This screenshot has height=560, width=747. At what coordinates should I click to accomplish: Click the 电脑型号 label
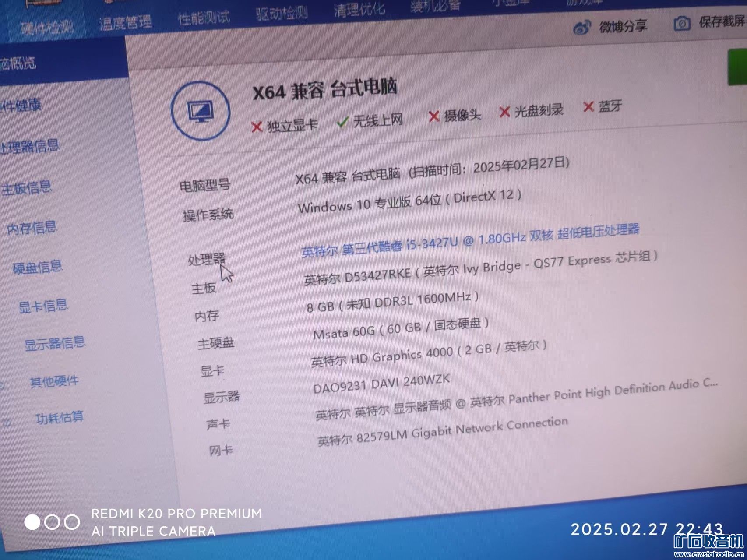[205, 186]
